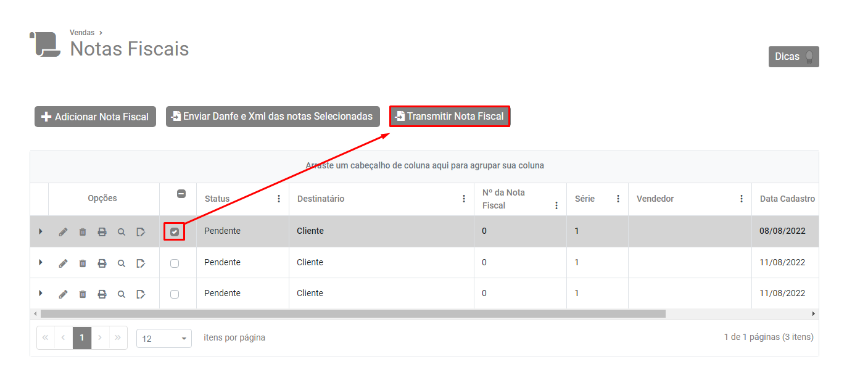
Task: Open the Vendedor column options menu
Action: click(742, 199)
